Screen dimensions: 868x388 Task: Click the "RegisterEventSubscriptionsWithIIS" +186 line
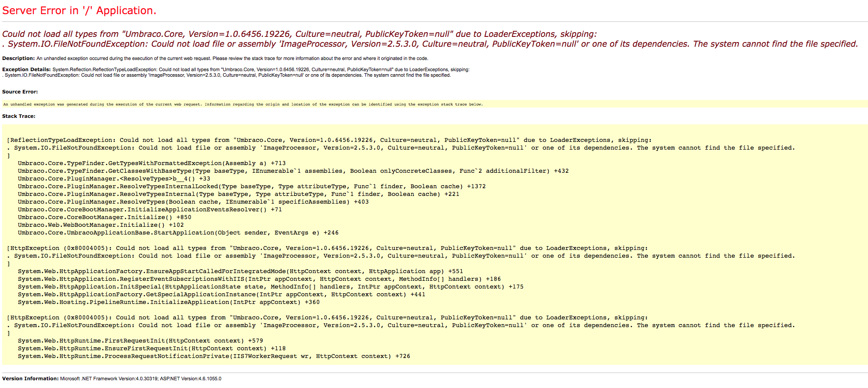point(259,279)
